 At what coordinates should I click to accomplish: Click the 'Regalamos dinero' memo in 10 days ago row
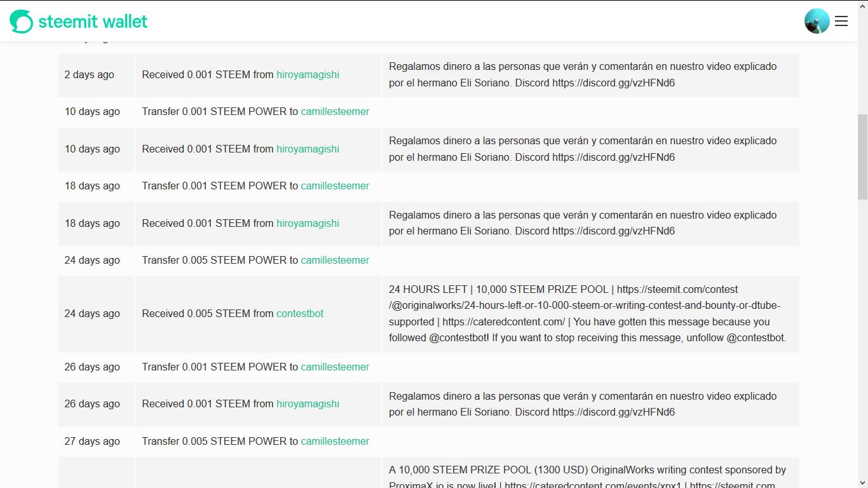[583, 149]
